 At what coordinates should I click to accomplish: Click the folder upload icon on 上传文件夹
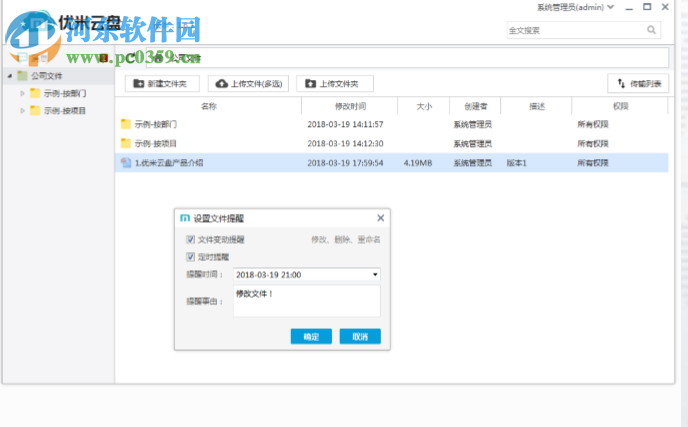(310, 83)
